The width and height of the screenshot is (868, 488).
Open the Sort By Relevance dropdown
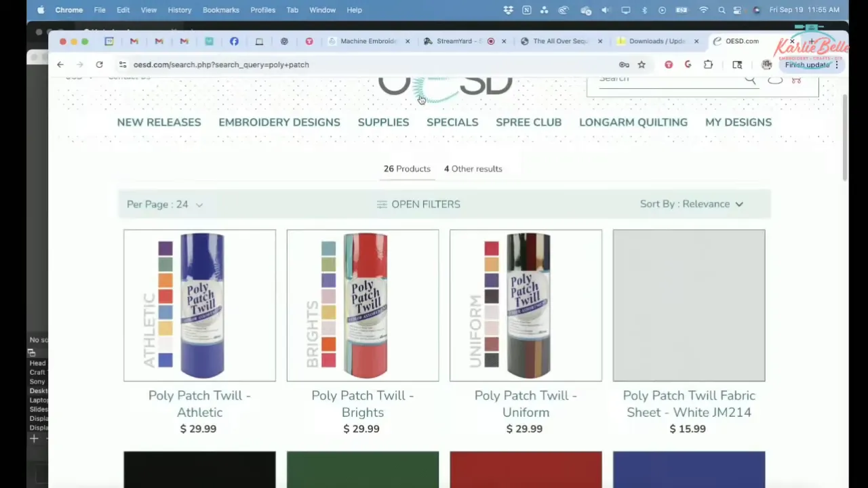pyautogui.click(x=692, y=204)
